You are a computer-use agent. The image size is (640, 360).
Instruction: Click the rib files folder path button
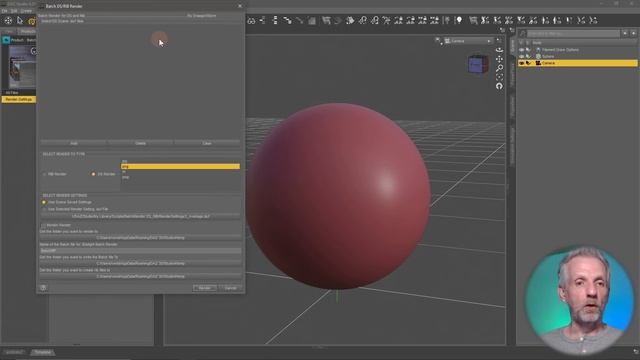click(140, 276)
